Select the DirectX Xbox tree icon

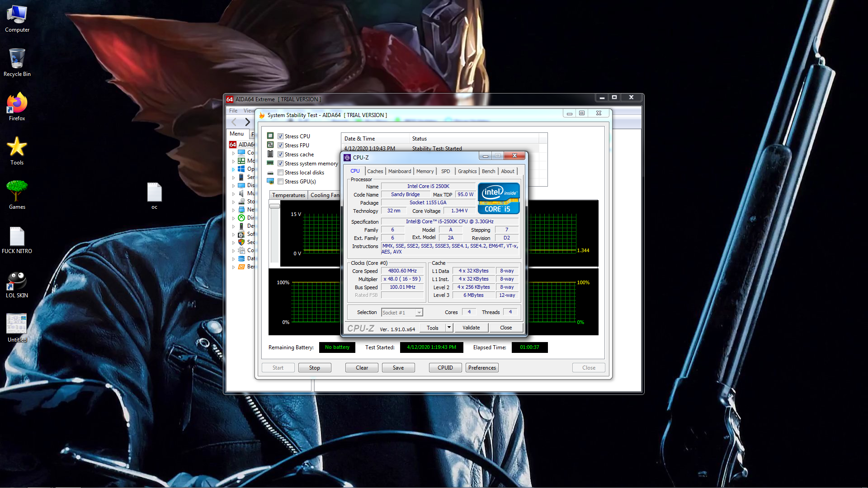click(x=241, y=218)
